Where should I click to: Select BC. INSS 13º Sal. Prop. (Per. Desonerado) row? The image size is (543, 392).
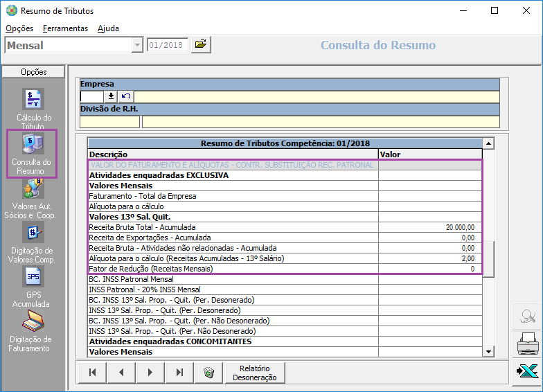pyautogui.click(x=285, y=300)
